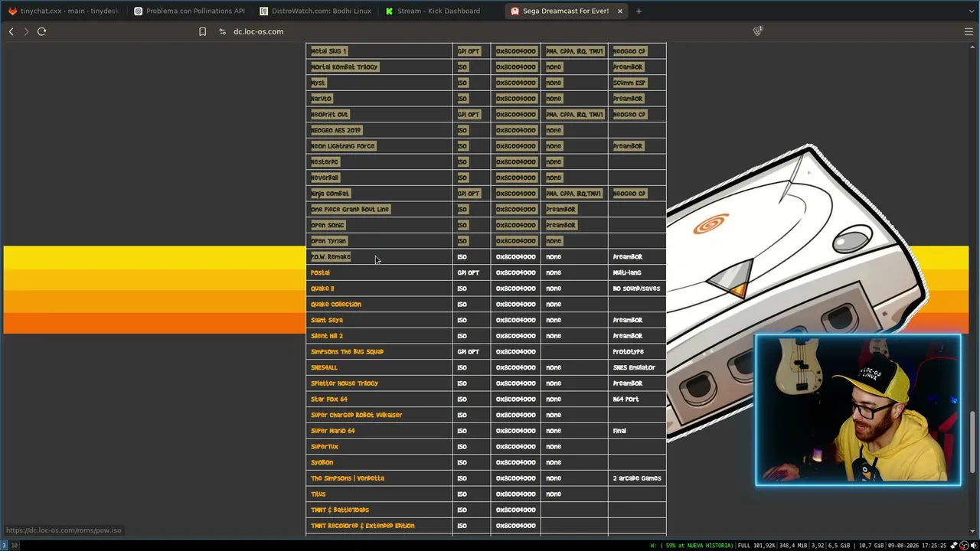
Task: Bookmark this page with the bookmark icon
Action: [x=202, y=31]
